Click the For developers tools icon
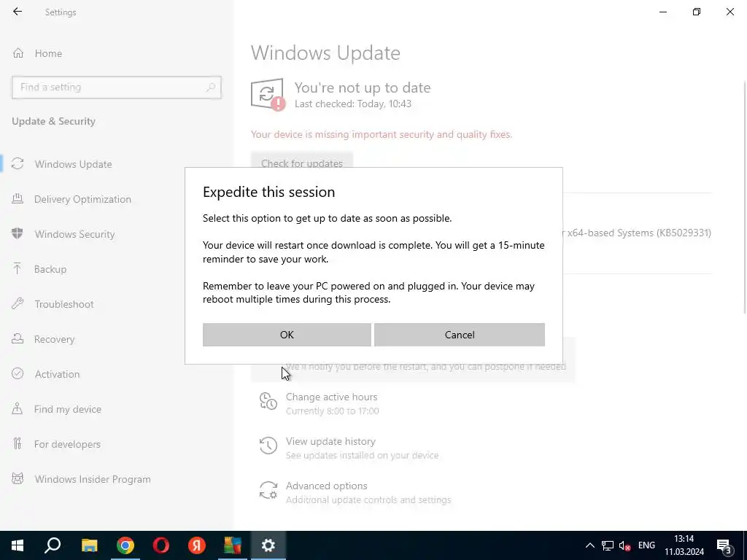This screenshot has height=560, width=747. pos(18,443)
